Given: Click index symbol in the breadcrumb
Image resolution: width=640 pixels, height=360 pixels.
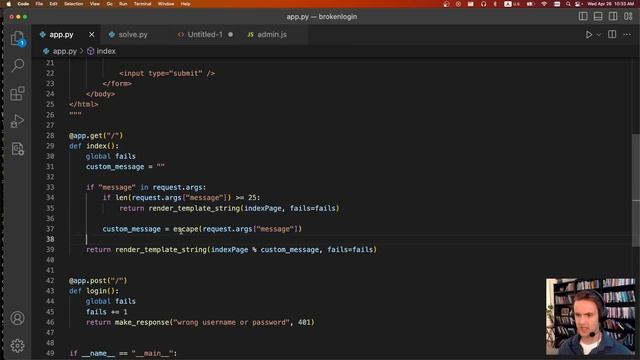Looking at the screenshot, I should pos(102,51).
